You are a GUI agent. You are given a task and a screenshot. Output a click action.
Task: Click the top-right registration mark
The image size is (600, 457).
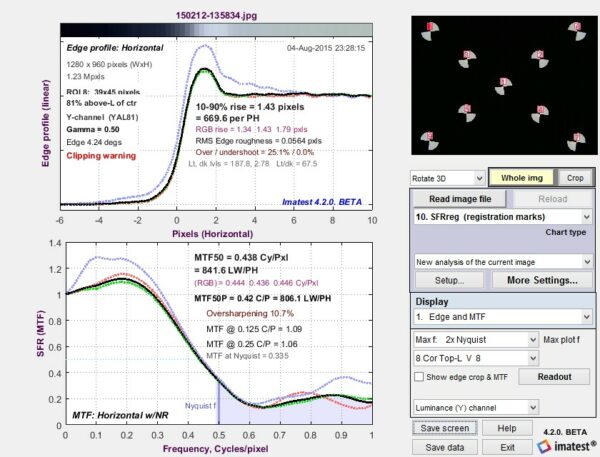point(573,30)
